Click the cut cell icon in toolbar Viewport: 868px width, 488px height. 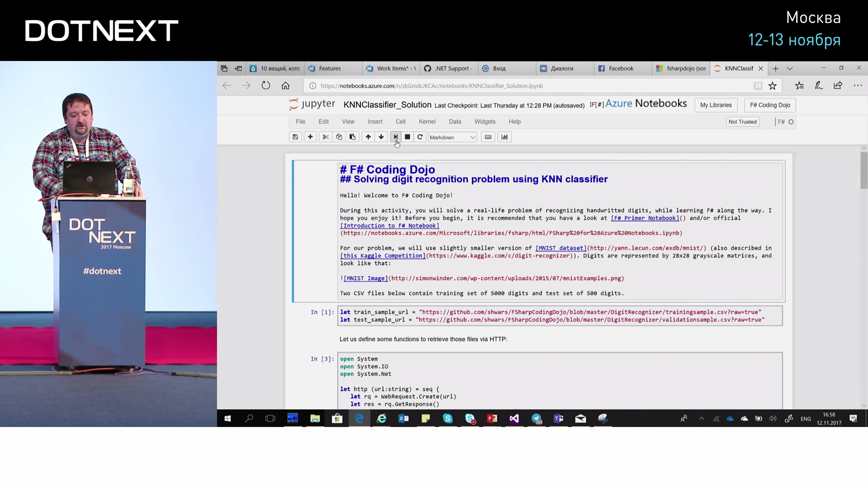tap(325, 137)
